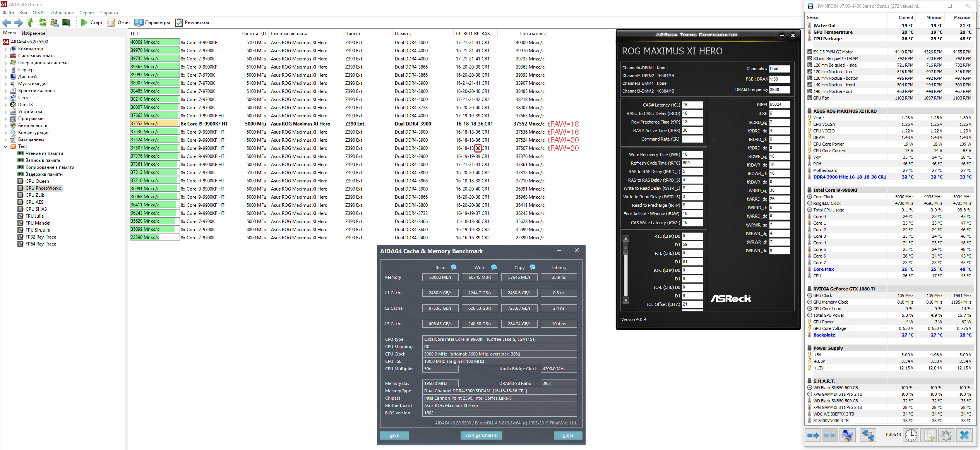Click HWiNFO log file with plus icon
This screenshot has width=980, height=450.
coord(929,435)
